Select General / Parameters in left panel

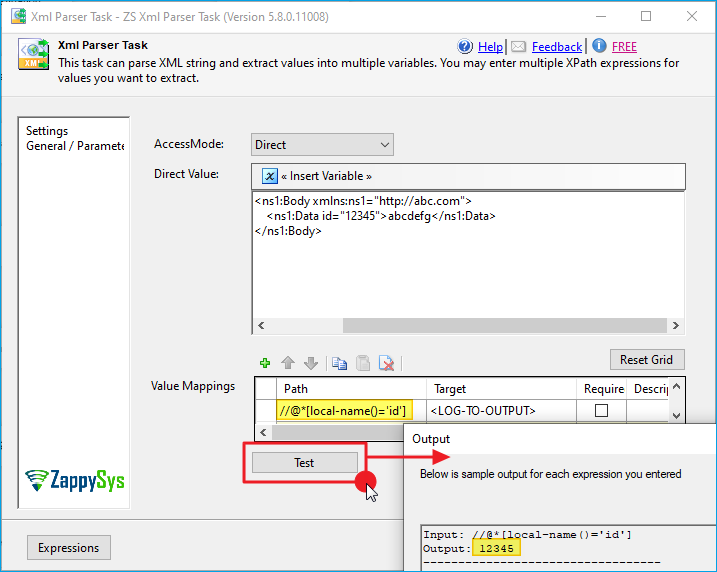coord(74,146)
